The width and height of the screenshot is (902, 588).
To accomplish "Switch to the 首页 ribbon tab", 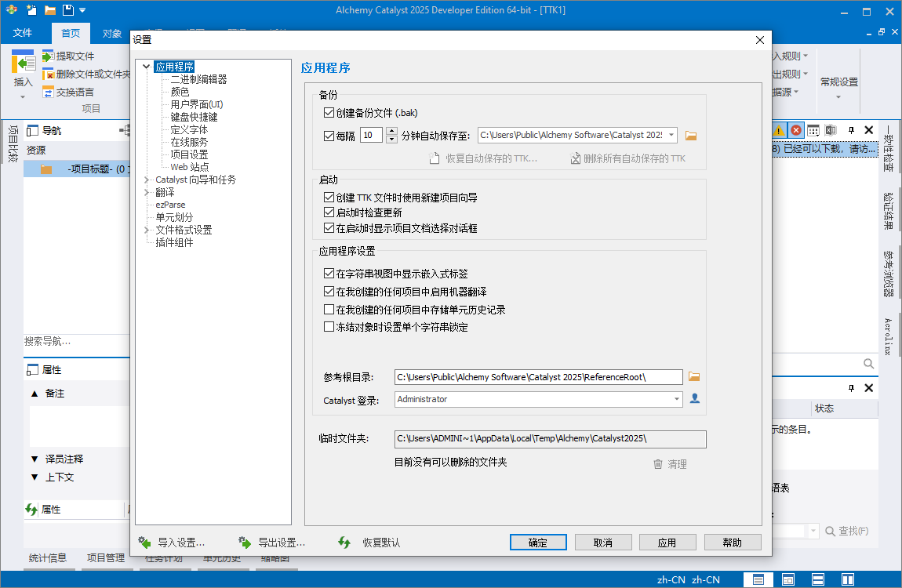I will pyautogui.click(x=71, y=34).
